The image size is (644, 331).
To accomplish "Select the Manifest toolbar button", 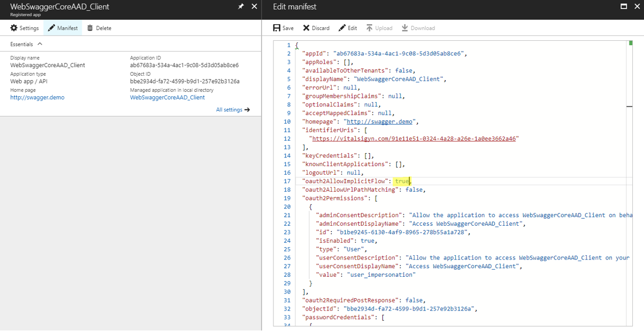I will tap(62, 28).
